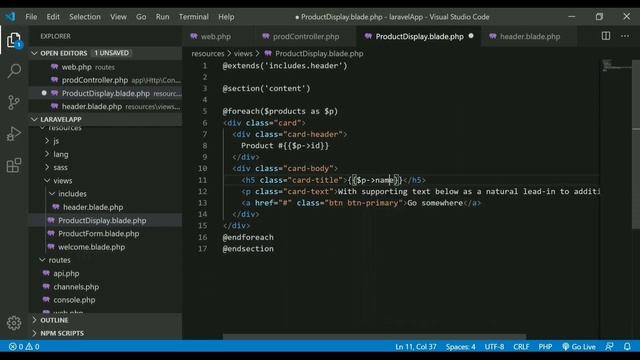The image size is (640, 360).
Task: Open console.php in routes folder
Action: (105, 300)
